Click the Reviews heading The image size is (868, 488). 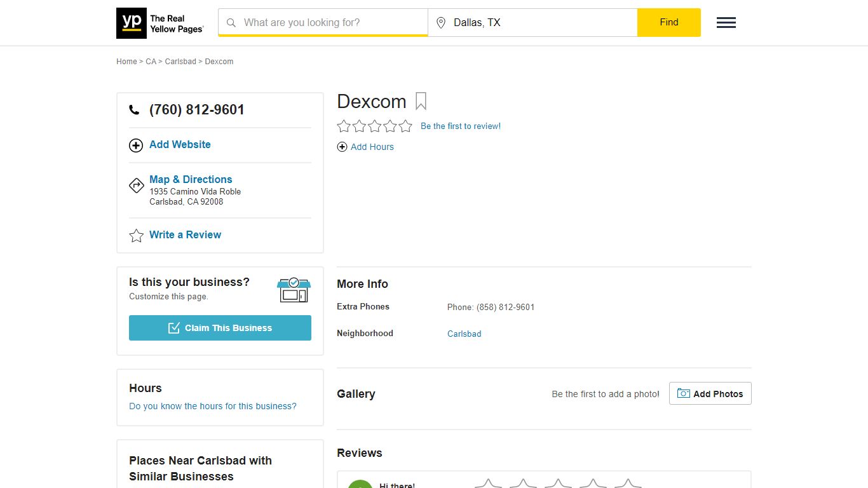(360, 453)
